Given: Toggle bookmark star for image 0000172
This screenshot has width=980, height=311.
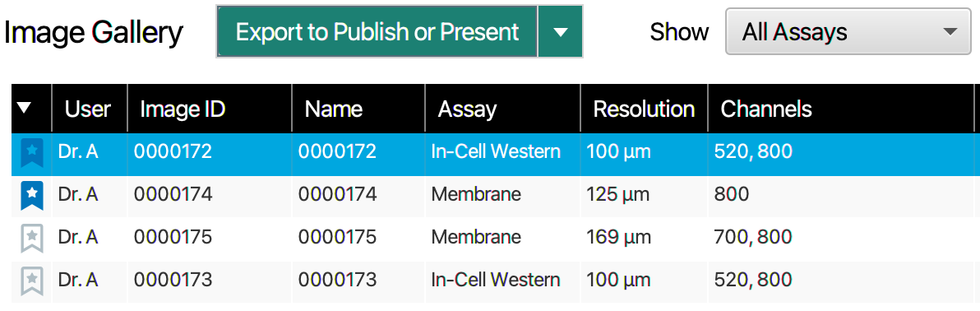Looking at the screenshot, I should coord(32,153).
